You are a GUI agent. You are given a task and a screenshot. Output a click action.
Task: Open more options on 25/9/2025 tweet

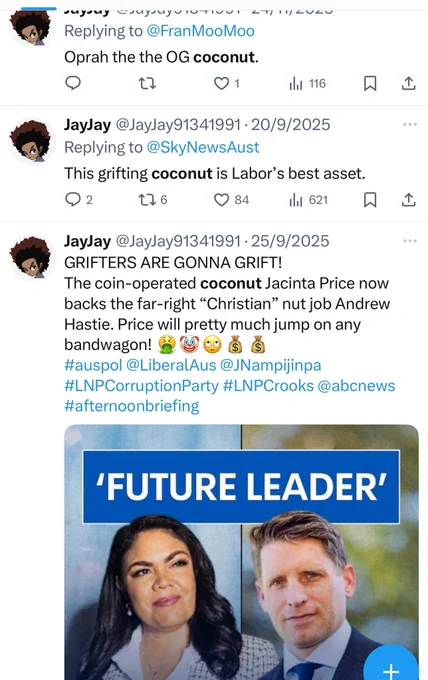410,241
